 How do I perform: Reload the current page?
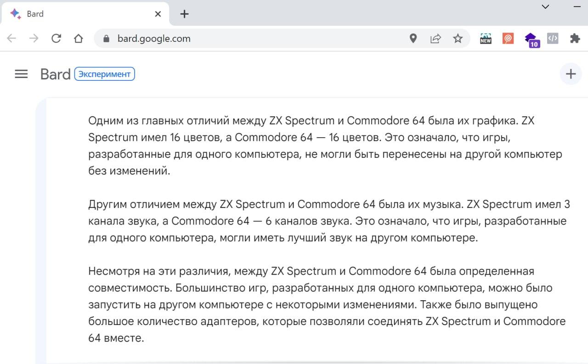pyautogui.click(x=56, y=39)
